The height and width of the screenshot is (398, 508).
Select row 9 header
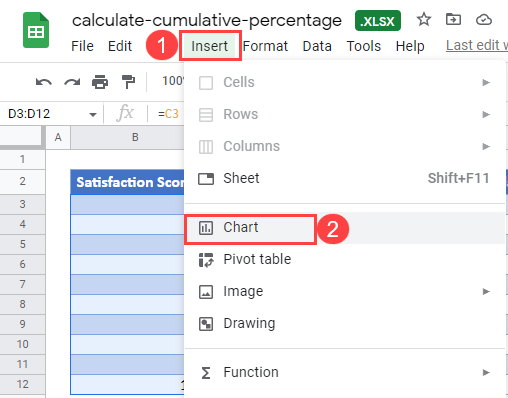coord(22,324)
